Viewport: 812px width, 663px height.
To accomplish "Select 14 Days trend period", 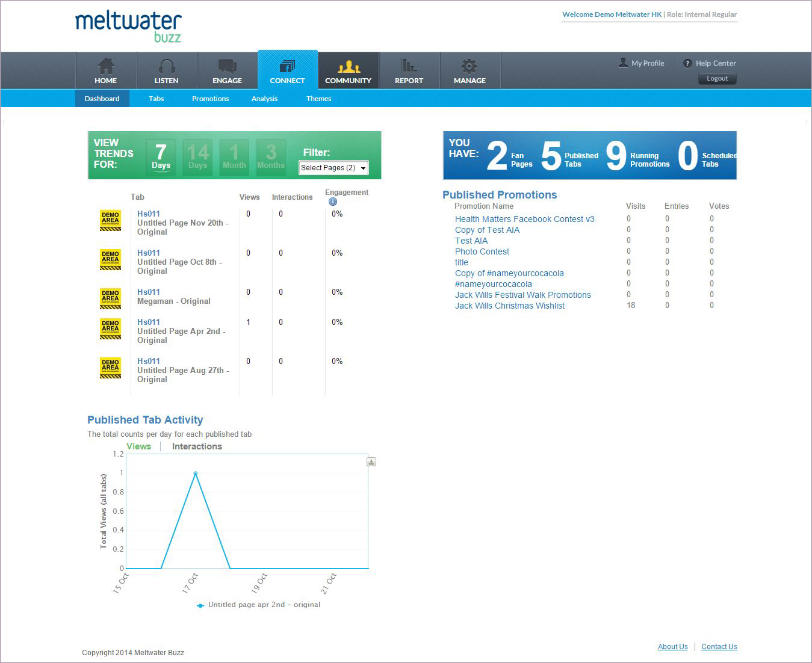I will point(197,158).
